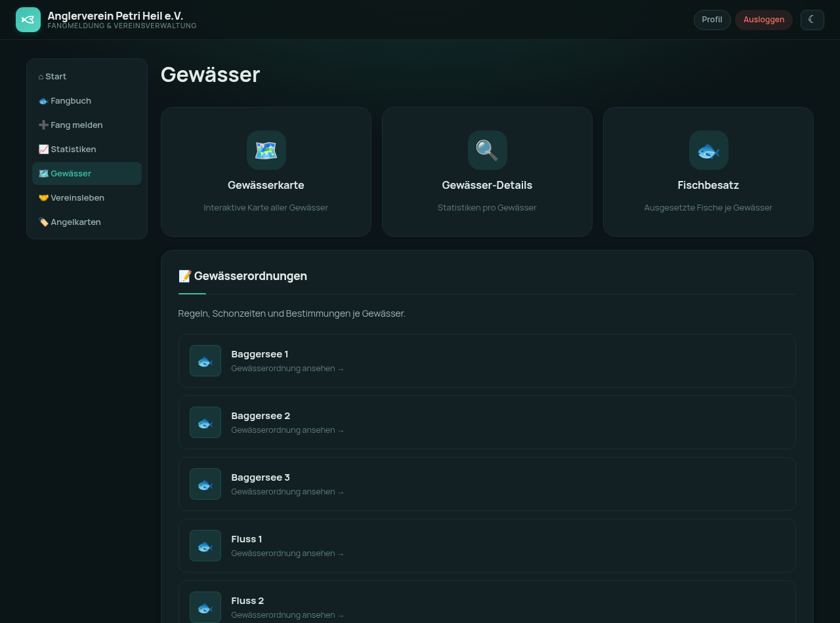View Gewässerordnung link for Fluss 1

pos(287,553)
